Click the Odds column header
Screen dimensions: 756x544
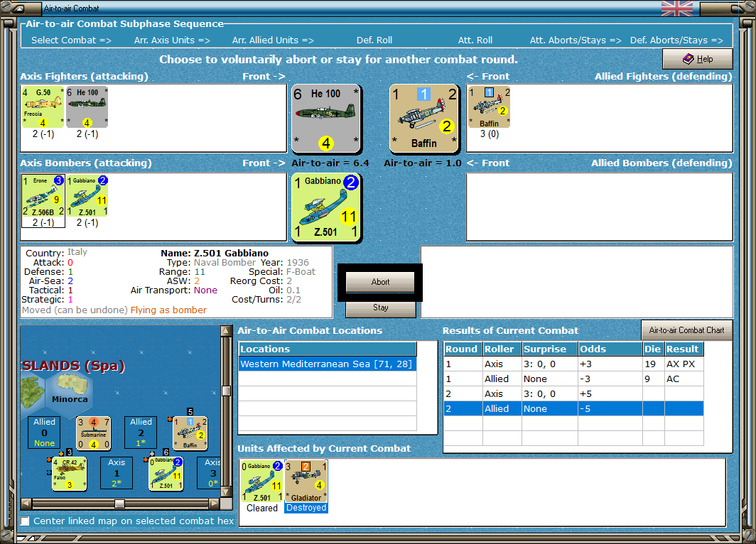[610, 349]
